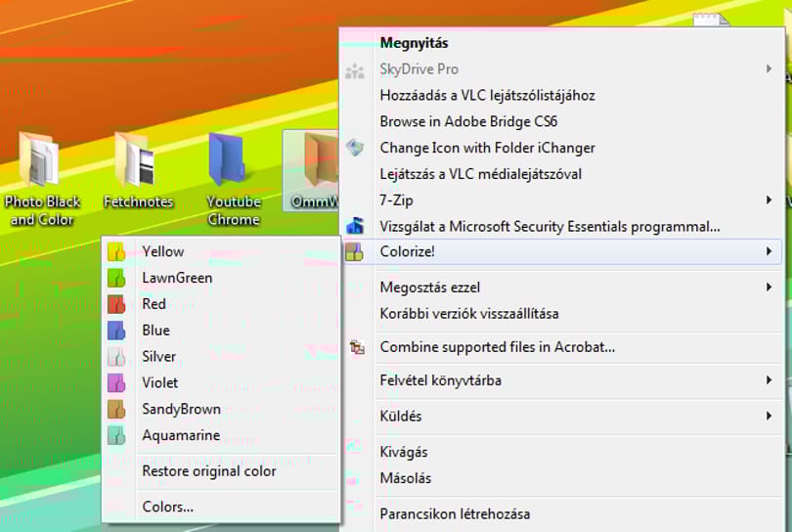Image resolution: width=792 pixels, height=532 pixels.
Task: Click the Silver folder color icon
Action: pos(116,357)
